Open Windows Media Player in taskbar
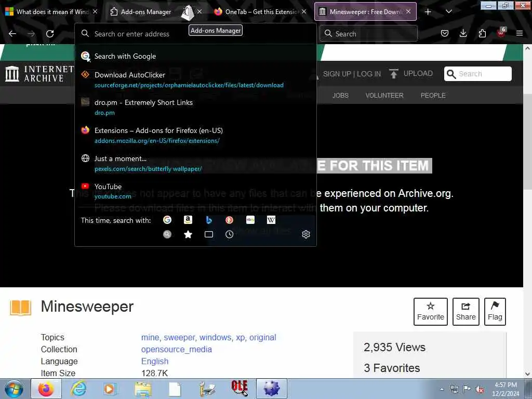 (x=110, y=389)
